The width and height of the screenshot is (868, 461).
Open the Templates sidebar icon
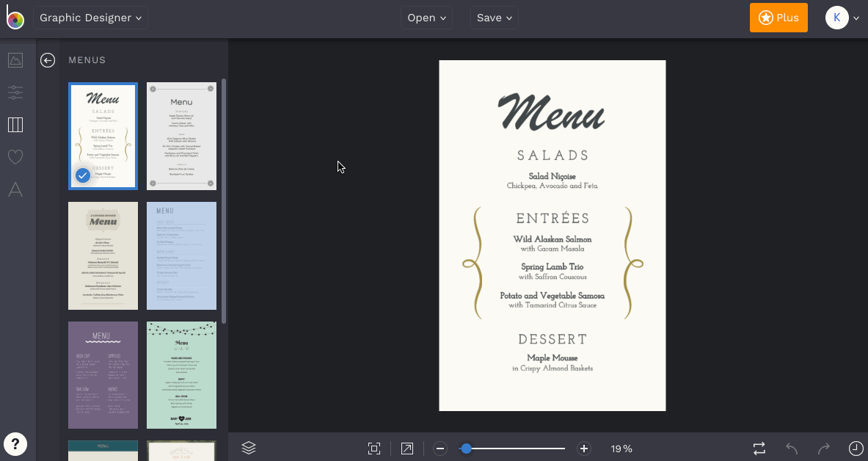click(15, 125)
